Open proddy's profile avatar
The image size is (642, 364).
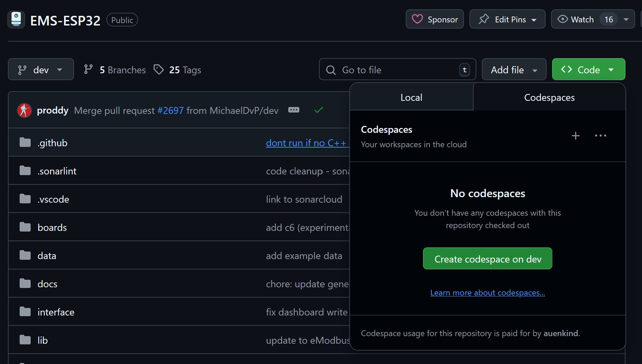[x=24, y=110]
